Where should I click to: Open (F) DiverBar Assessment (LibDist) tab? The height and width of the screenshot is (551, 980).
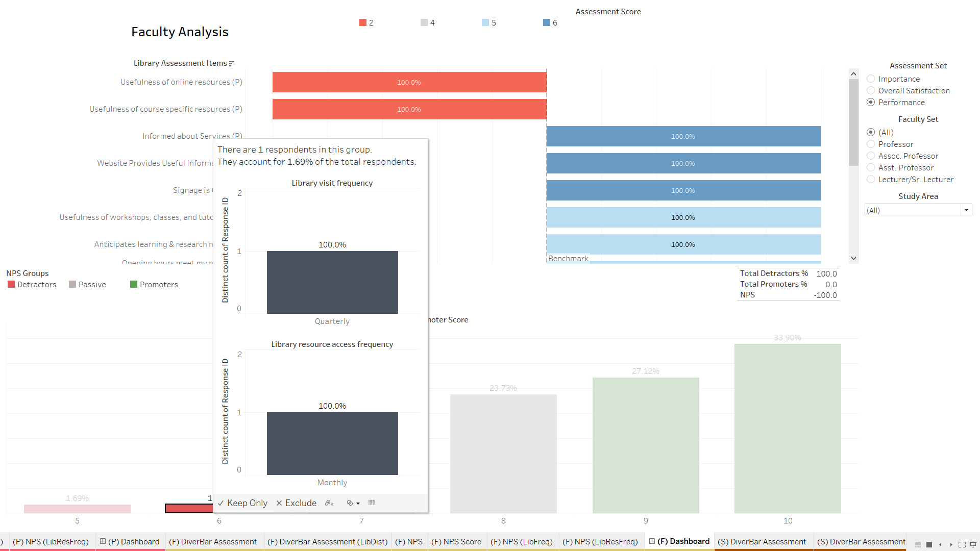327,541
